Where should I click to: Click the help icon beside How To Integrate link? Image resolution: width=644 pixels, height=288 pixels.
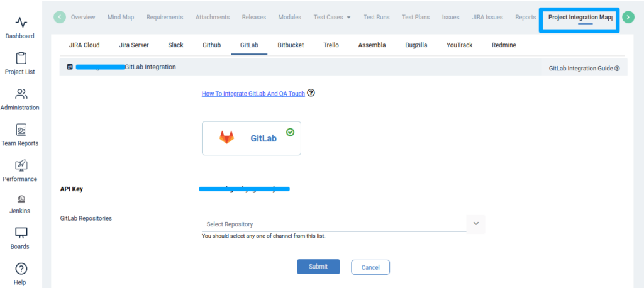click(x=311, y=93)
